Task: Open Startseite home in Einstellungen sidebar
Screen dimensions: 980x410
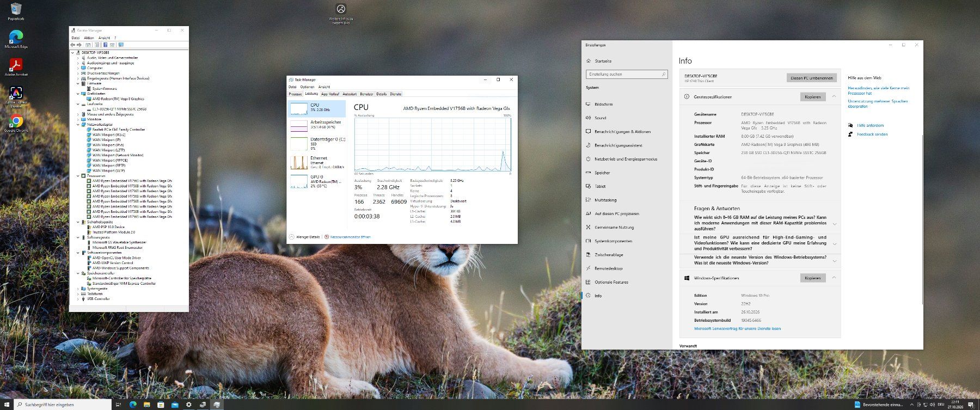Action: point(599,61)
